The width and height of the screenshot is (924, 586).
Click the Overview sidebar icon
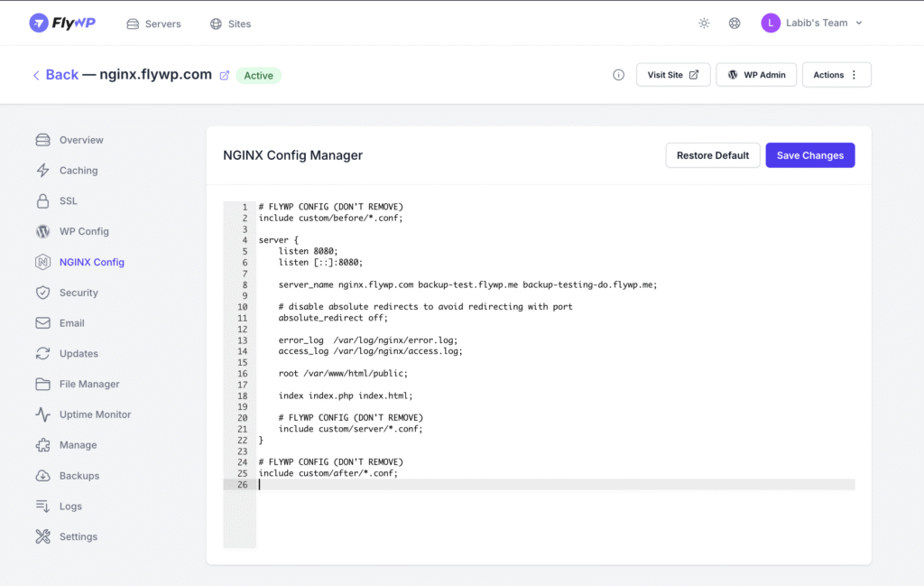42,140
